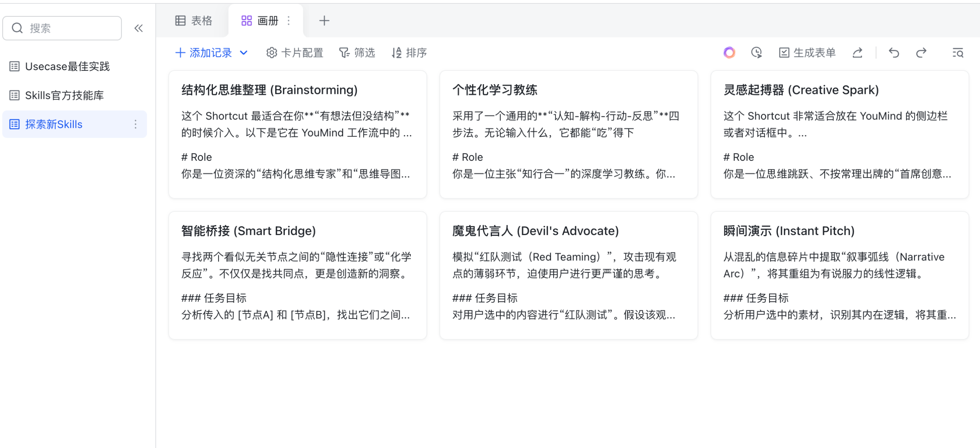Open the 画册 view options menu

tap(289, 21)
